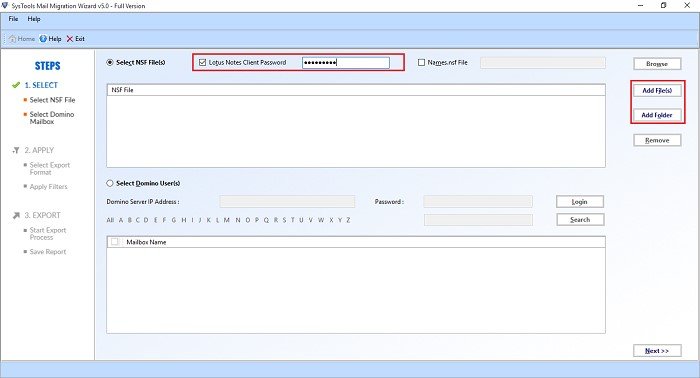Image resolution: width=700 pixels, height=378 pixels.
Task: Click the 'Start Export Process' step
Action: click(x=47, y=234)
